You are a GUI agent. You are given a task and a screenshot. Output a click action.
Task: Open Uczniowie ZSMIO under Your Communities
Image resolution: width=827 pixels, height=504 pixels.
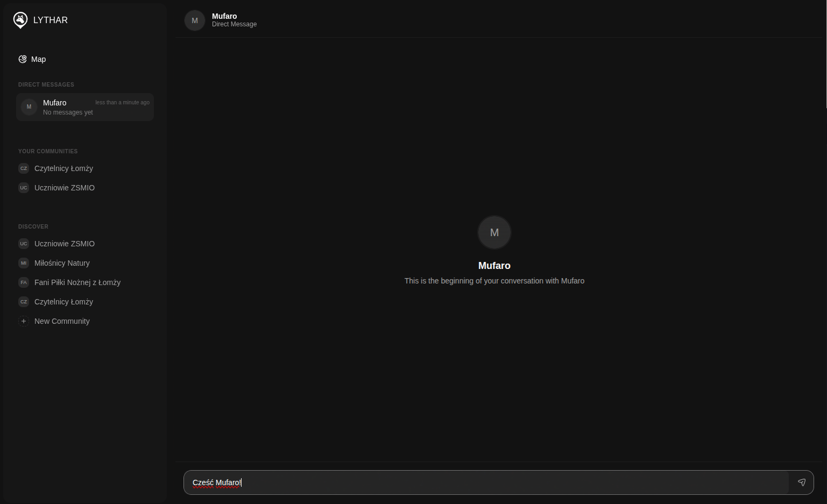pyautogui.click(x=65, y=188)
